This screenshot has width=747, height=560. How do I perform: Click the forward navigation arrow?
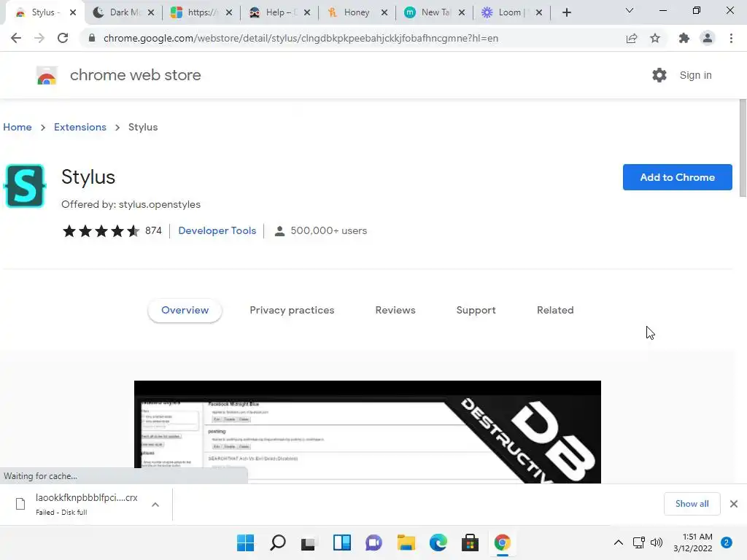click(39, 38)
